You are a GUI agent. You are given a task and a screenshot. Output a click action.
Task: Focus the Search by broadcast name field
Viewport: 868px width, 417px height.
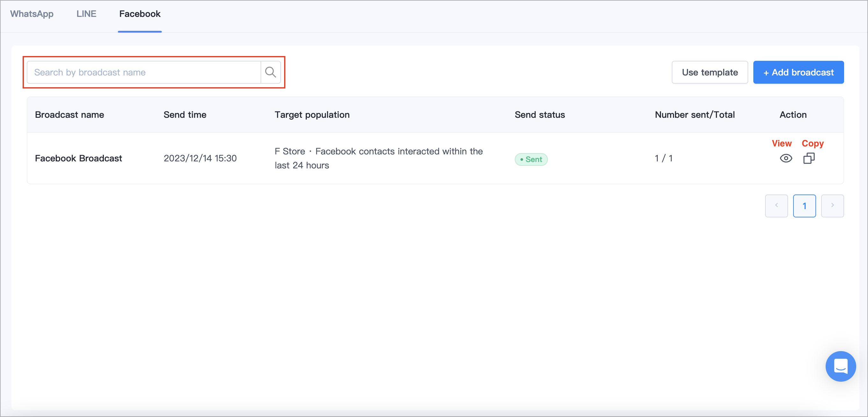pos(144,72)
